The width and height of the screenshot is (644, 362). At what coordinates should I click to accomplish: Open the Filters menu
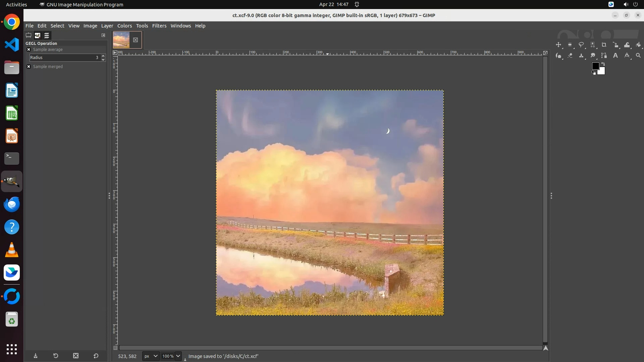tap(159, 26)
